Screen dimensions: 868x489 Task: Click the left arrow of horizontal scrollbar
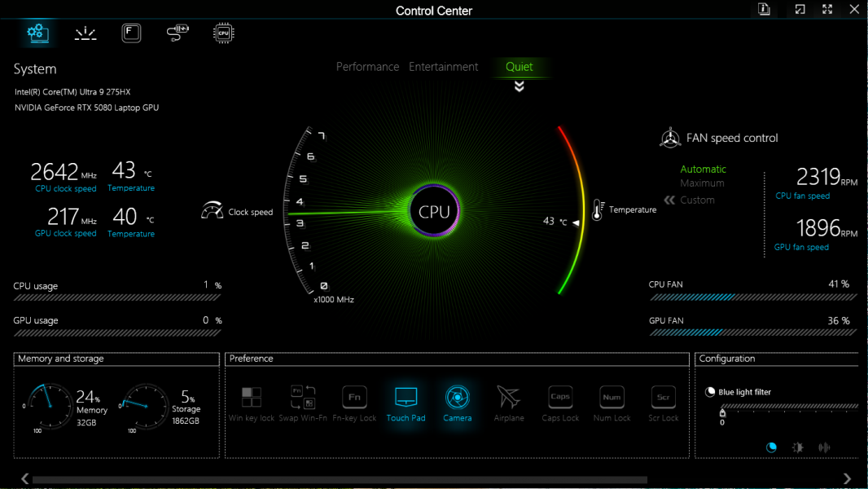point(25,478)
